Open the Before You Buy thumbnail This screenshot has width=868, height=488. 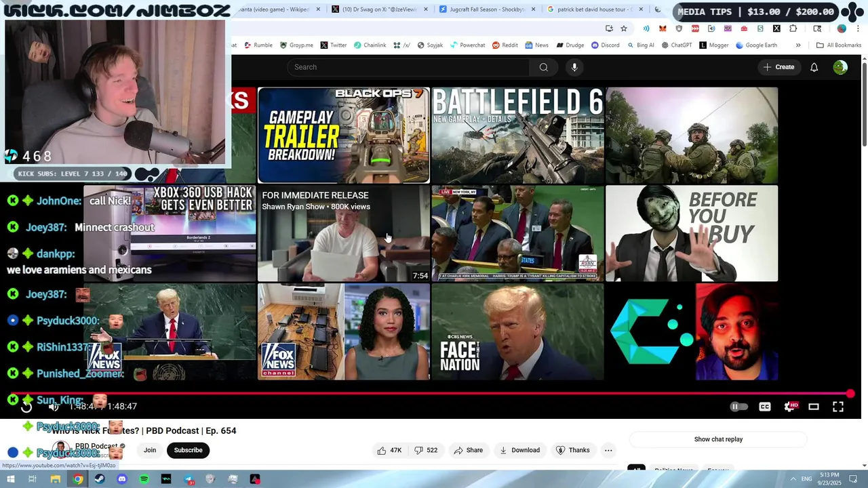point(692,233)
